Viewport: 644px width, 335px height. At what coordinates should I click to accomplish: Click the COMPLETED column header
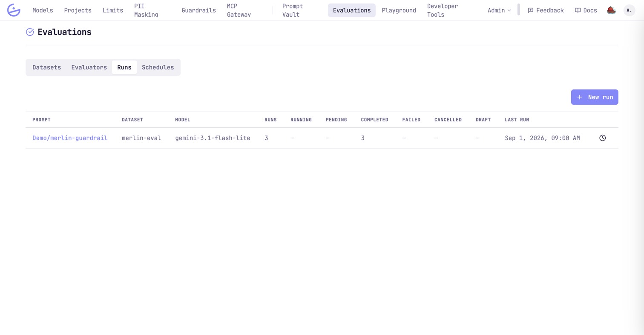click(374, 120)
